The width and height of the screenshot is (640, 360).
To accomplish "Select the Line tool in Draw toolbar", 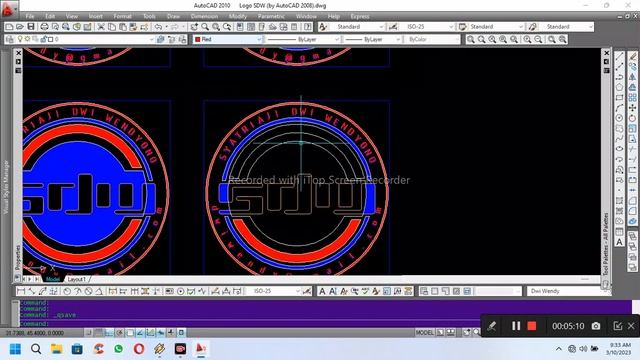I will pos(620,56).
